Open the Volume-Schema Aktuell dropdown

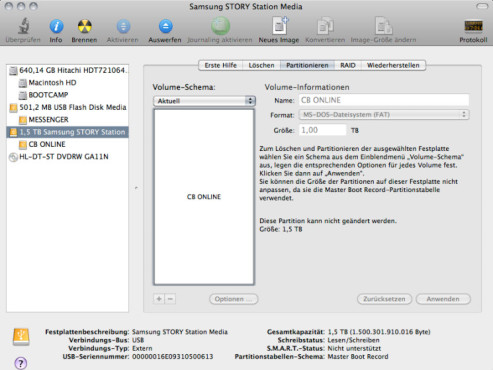point(204,101)
